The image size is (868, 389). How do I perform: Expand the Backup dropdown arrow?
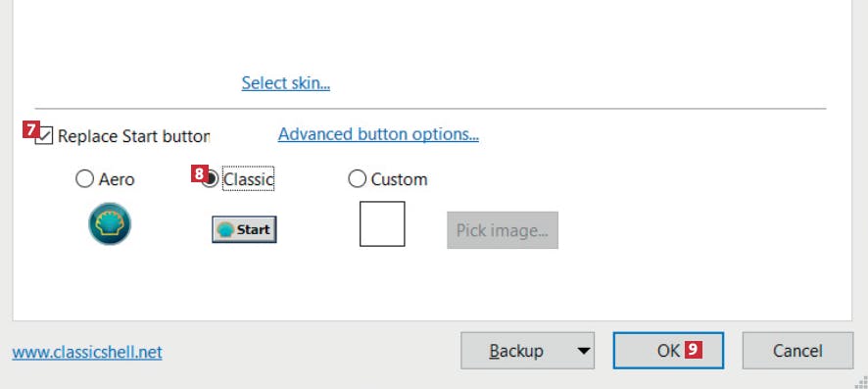583,351
